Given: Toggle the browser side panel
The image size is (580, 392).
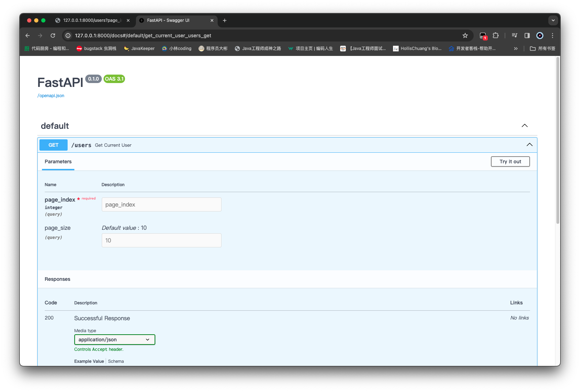Looking at the screenshot, I should (527, 36).
